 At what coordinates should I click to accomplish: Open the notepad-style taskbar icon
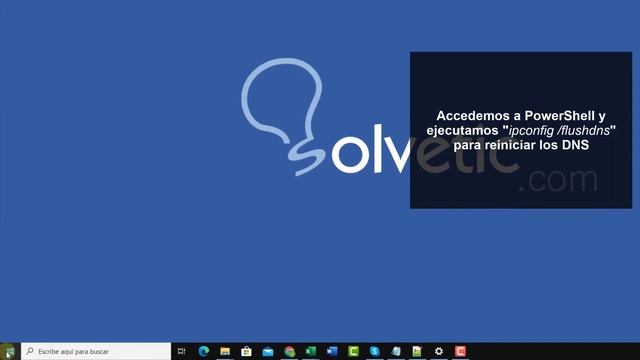pos(396,351)
